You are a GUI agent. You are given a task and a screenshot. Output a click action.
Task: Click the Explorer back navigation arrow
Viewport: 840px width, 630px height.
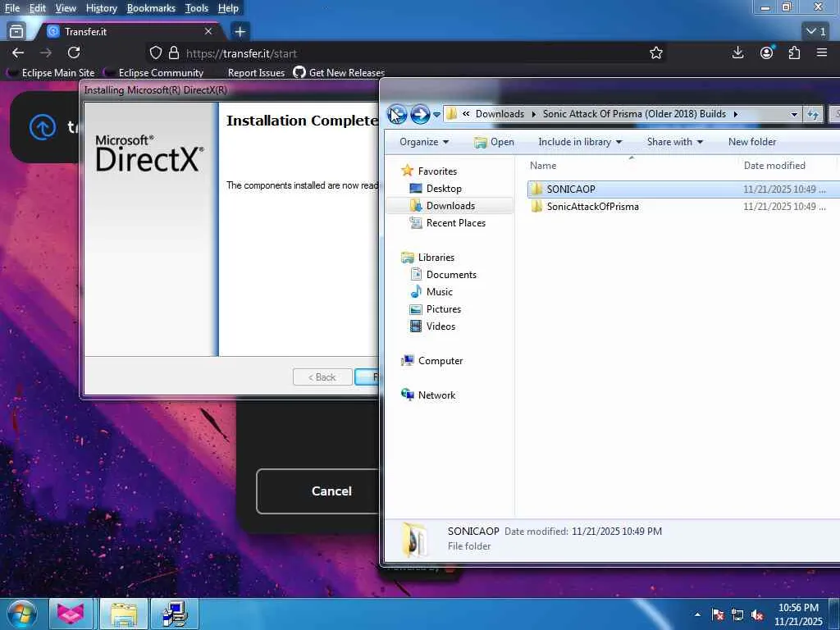click(x=398, y=114)
